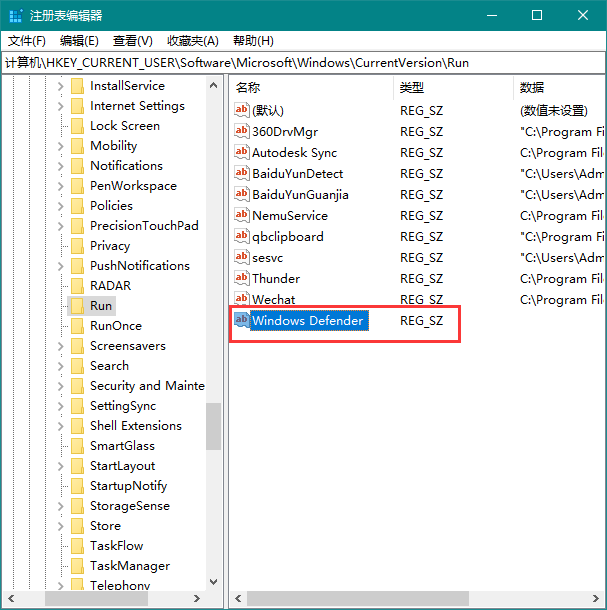Select the qbclipboard value name

288,237
